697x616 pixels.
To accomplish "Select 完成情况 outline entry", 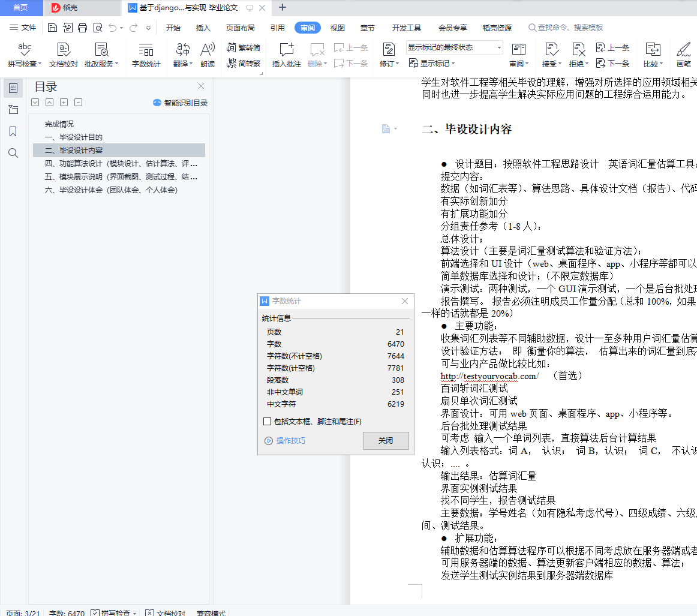I will (x=59, y=124).
